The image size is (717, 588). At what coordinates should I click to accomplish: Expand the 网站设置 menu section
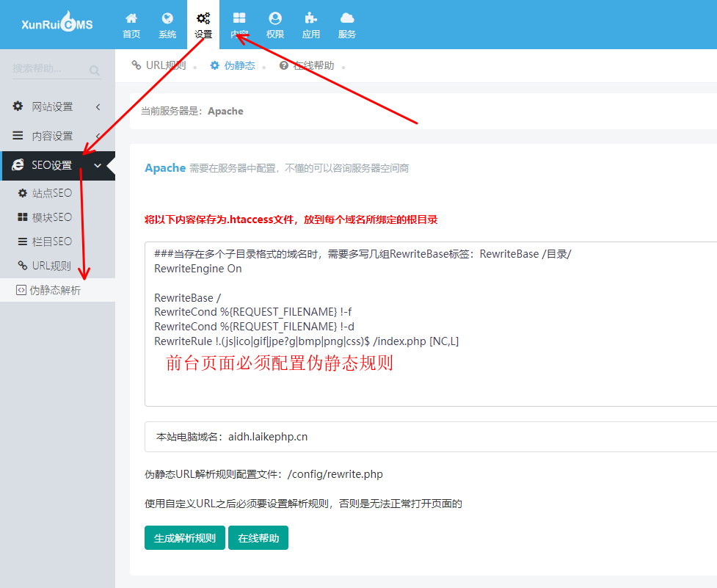[51, 106]
